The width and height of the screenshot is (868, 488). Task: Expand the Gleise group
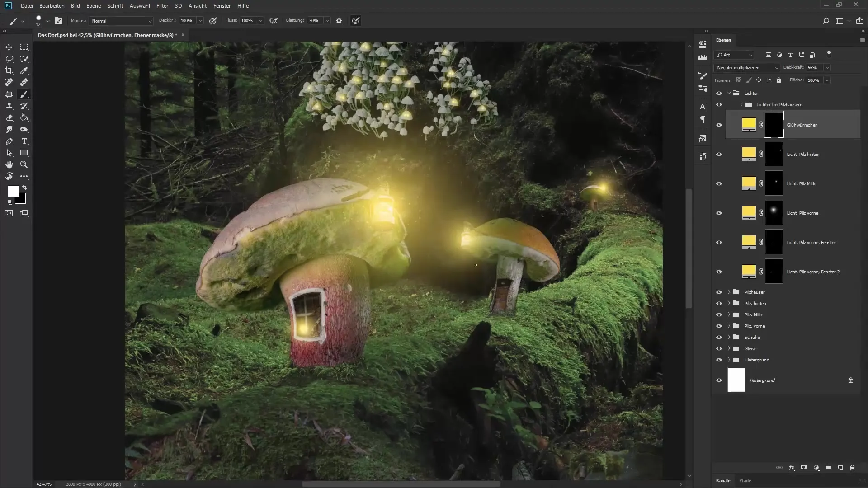pos(729,349)
